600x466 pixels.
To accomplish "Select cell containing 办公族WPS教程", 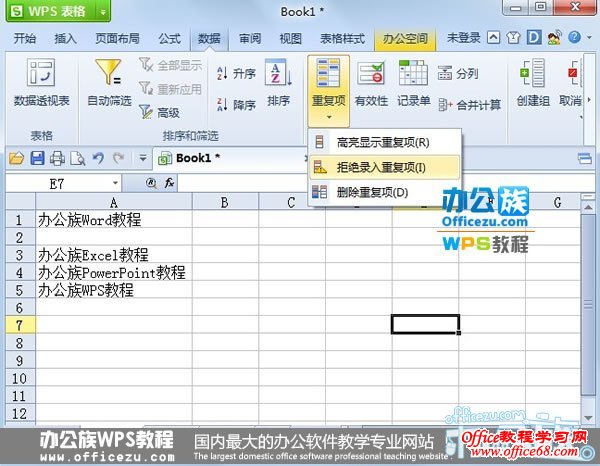I will pos(114,290).
